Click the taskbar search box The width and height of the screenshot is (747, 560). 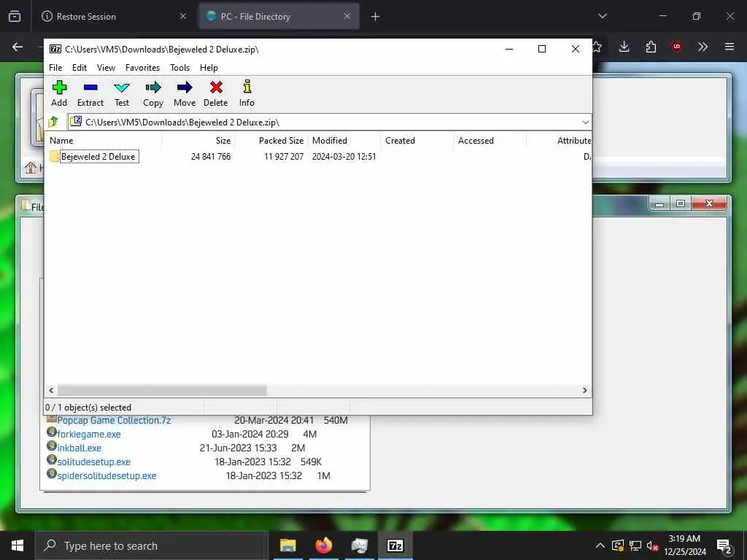tap(152, 545)
